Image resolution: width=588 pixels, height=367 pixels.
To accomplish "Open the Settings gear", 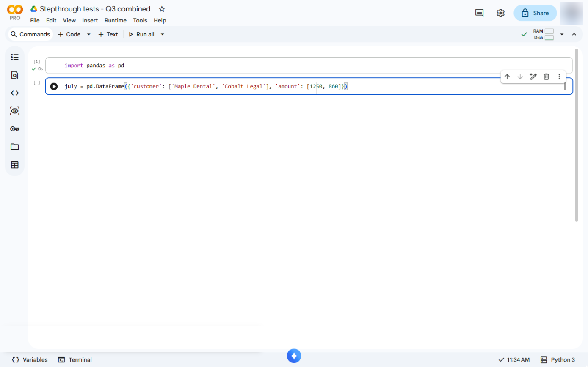I will pyautogui.click(x=500, y=13).
